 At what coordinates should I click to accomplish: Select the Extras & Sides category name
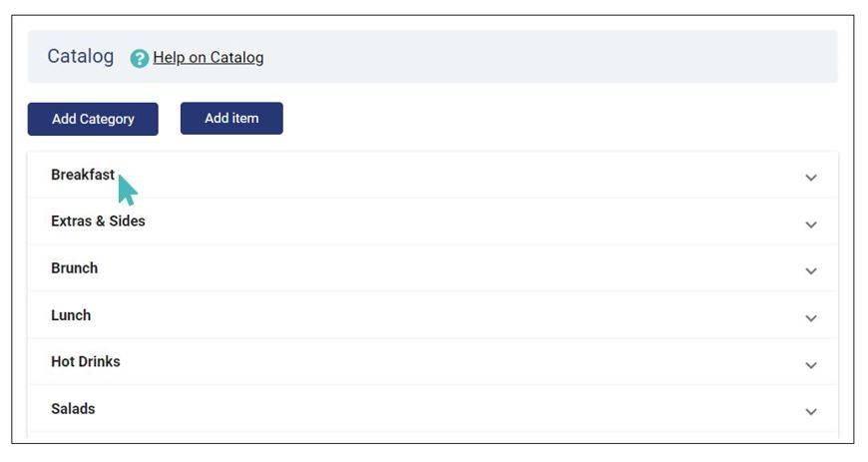point(98,222)
